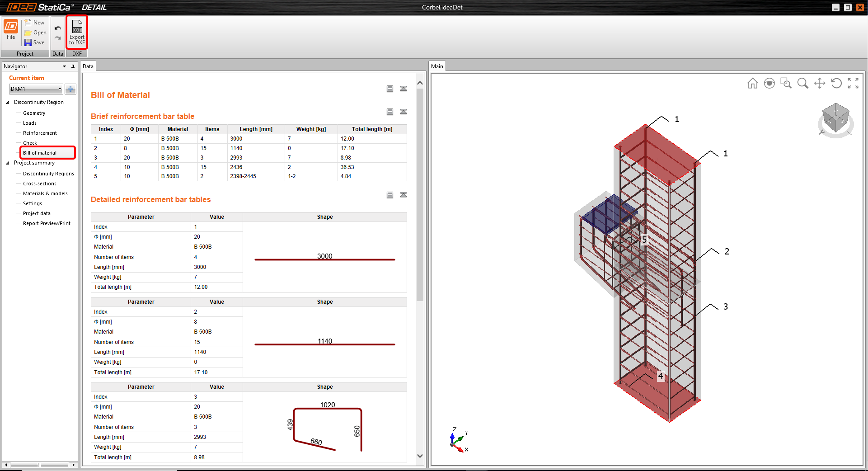Toggle the Navigator panel pin
This screenshot has height=471, width=868.
pyautogui.click(x=73, y=66)
